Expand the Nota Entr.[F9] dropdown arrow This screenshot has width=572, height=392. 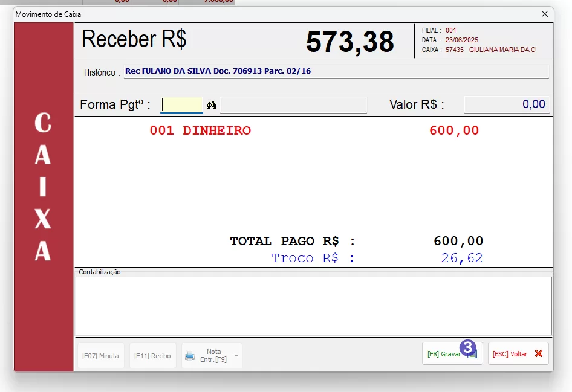click(x=236, y=356)
